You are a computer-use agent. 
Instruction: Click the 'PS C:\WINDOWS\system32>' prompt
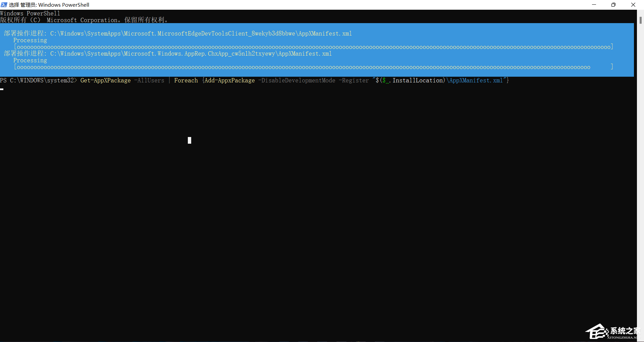(x=39, y=80)
